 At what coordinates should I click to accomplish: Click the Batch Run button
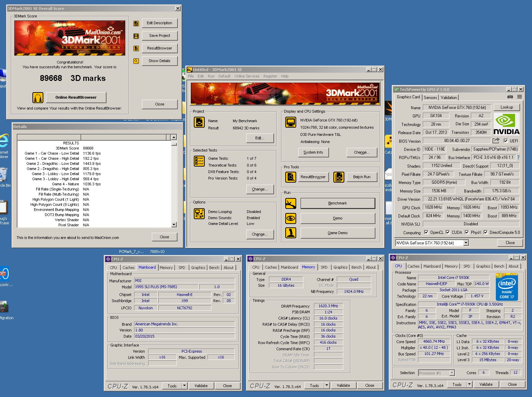pyautogui.click(x=362, y=177)
